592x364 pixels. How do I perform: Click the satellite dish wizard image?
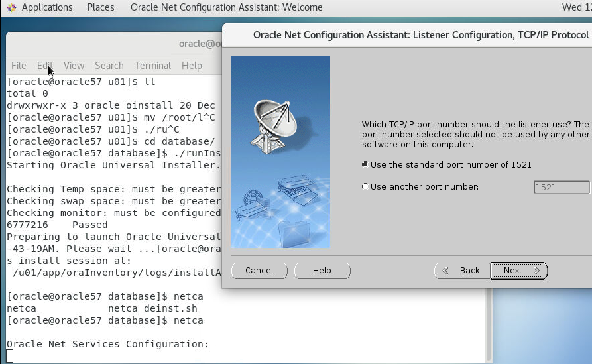[280, 152]
